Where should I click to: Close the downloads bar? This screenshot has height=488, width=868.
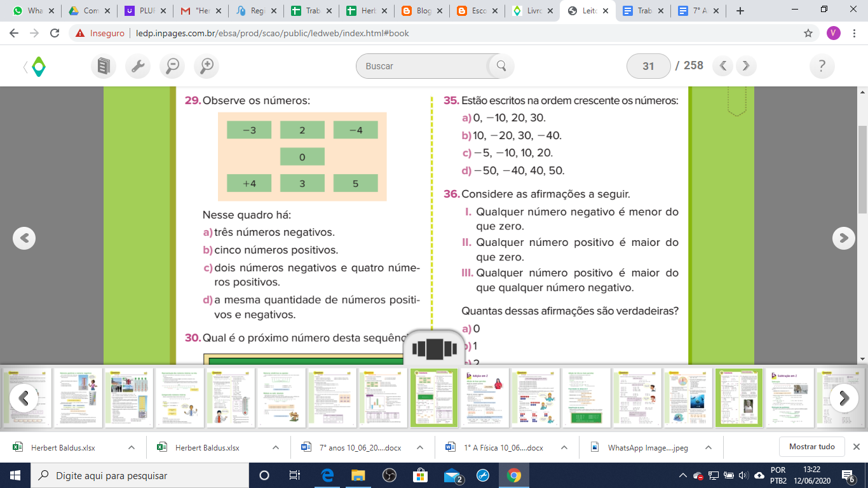coord(857,447)
